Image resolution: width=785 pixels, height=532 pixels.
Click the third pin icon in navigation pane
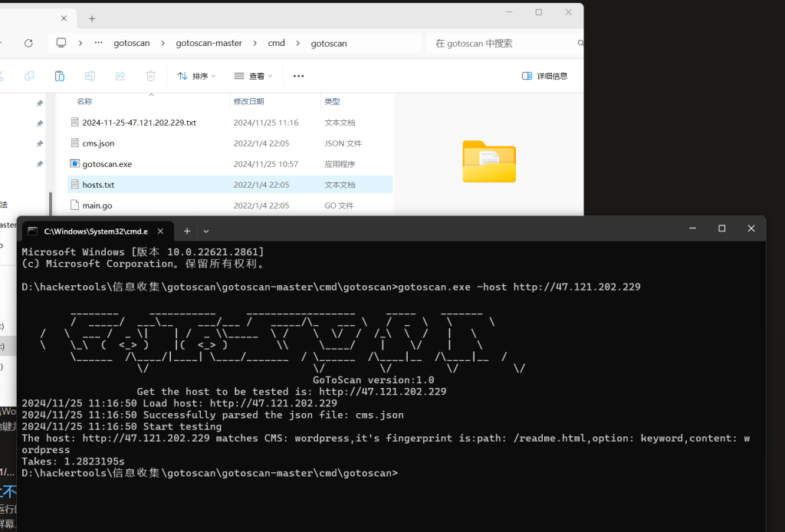pyautogui.click(x=40, y=144)
